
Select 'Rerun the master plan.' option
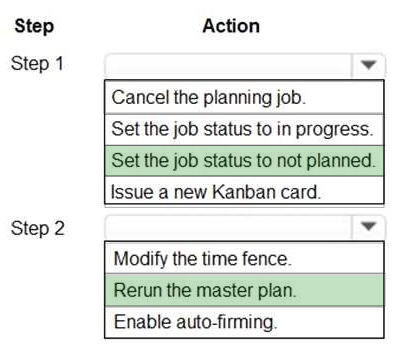point(244,290)
